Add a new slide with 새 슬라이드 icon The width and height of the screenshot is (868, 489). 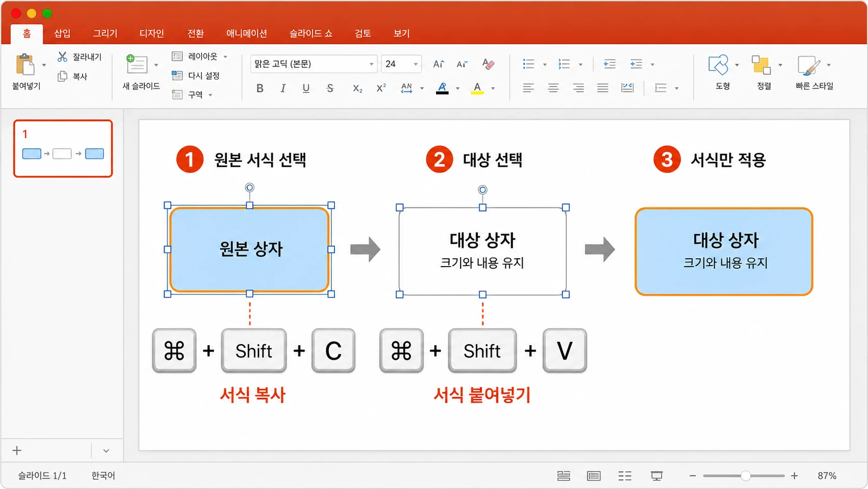click(137, 64)
